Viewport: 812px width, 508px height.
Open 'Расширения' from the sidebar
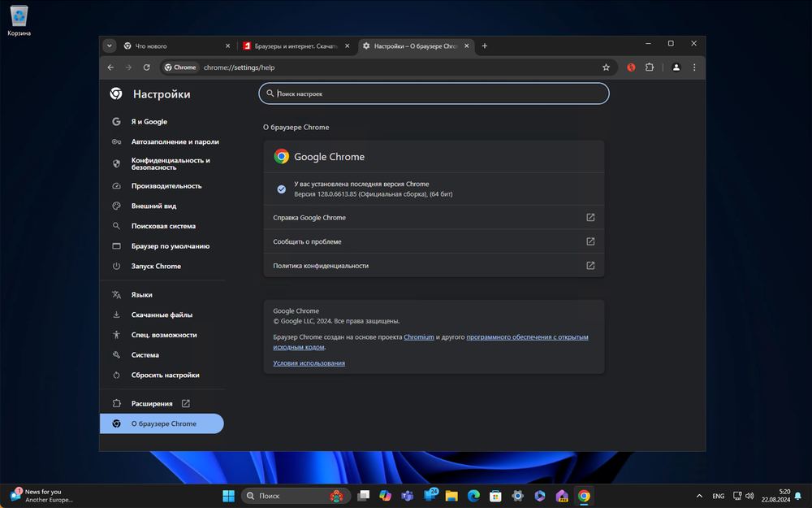[x=162, y=404]
